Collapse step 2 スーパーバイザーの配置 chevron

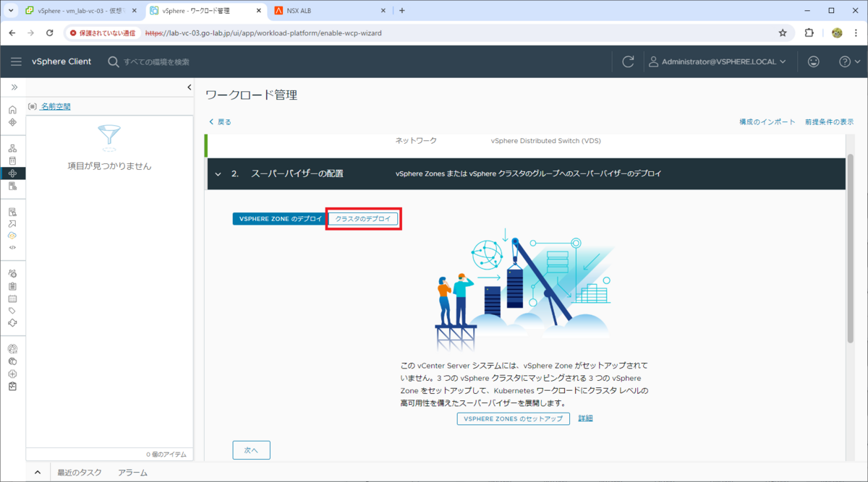click(218, 174)
